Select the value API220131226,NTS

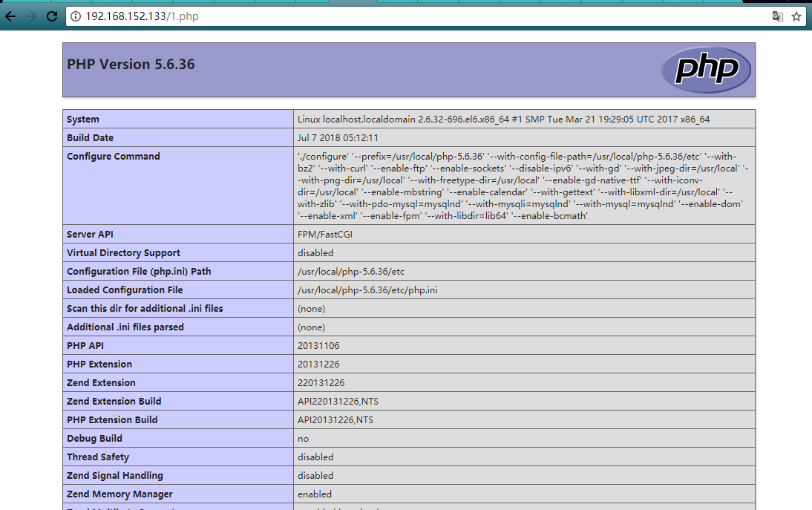point(338,402)
